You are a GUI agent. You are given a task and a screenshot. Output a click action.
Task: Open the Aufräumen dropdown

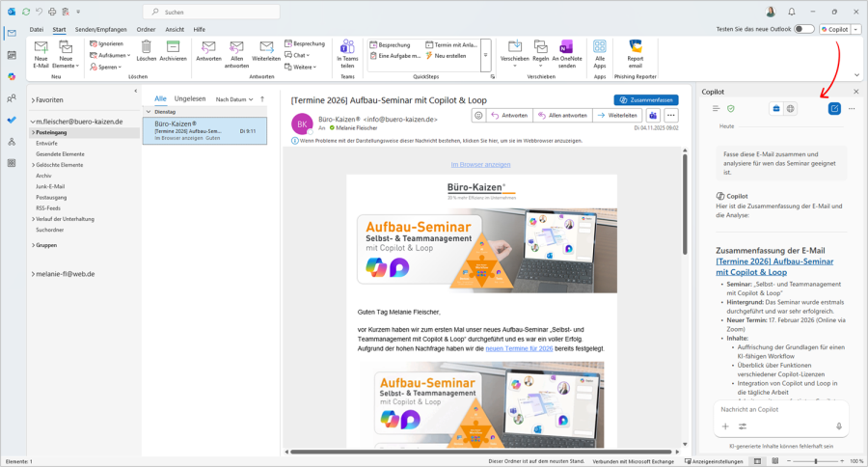[110, 55]
